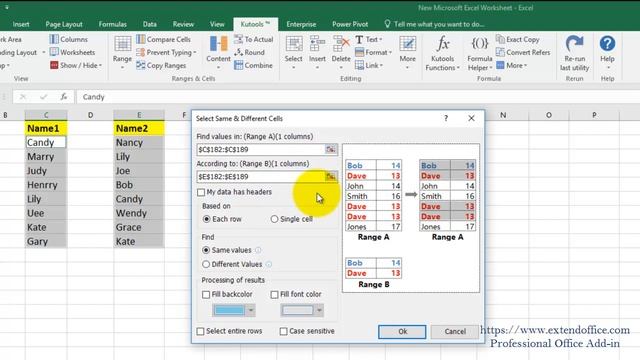Expand Prevent Typing dropdown
The image size is (640, 360).
195,52
